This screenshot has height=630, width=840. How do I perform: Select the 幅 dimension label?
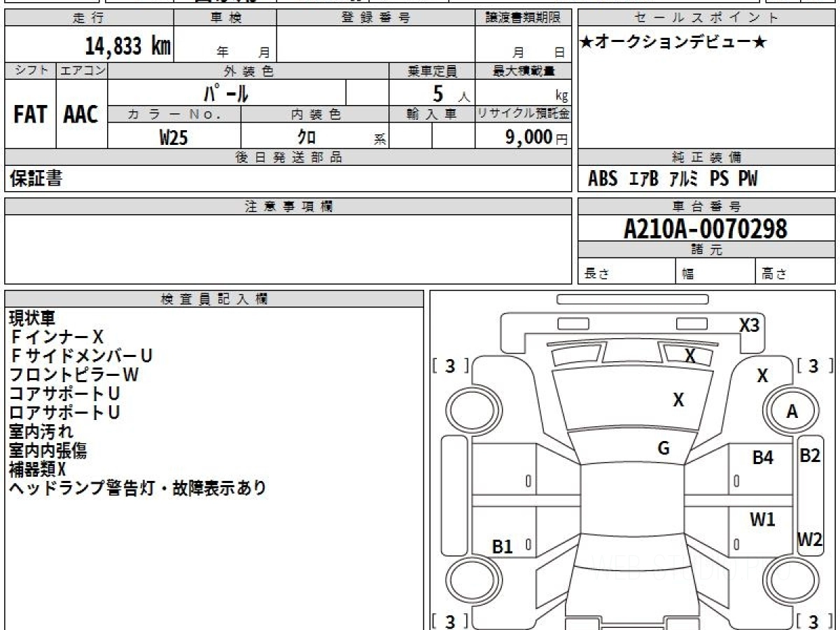[x=687, y=274]
